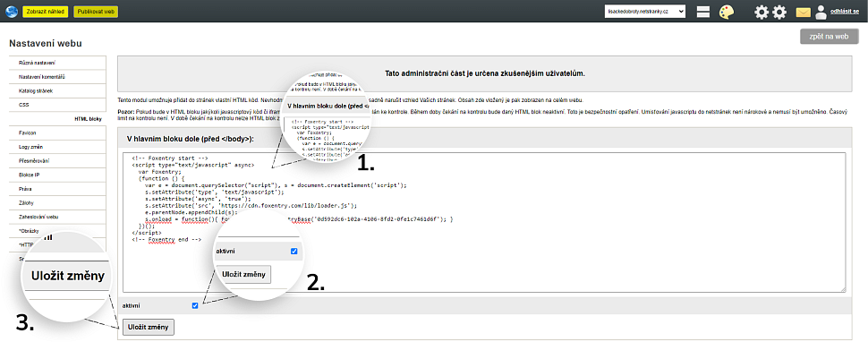
Task: Click the first gear settings icon
Action: point(762,12)
